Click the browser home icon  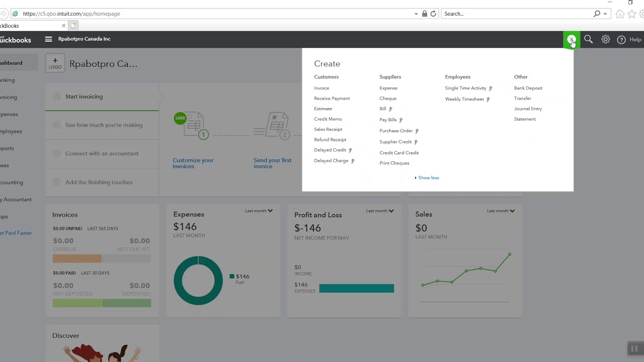click(x=620, y=14)
